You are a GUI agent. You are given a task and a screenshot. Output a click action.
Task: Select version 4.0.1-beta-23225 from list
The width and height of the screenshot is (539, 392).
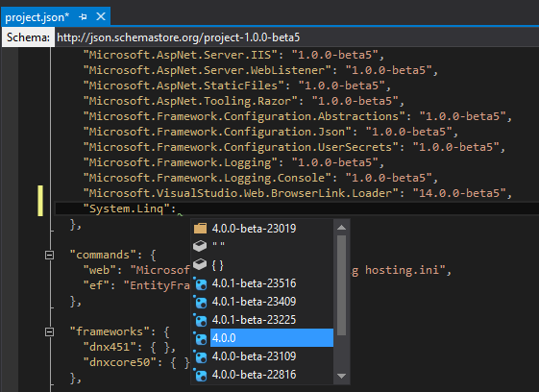pos(254,320)
